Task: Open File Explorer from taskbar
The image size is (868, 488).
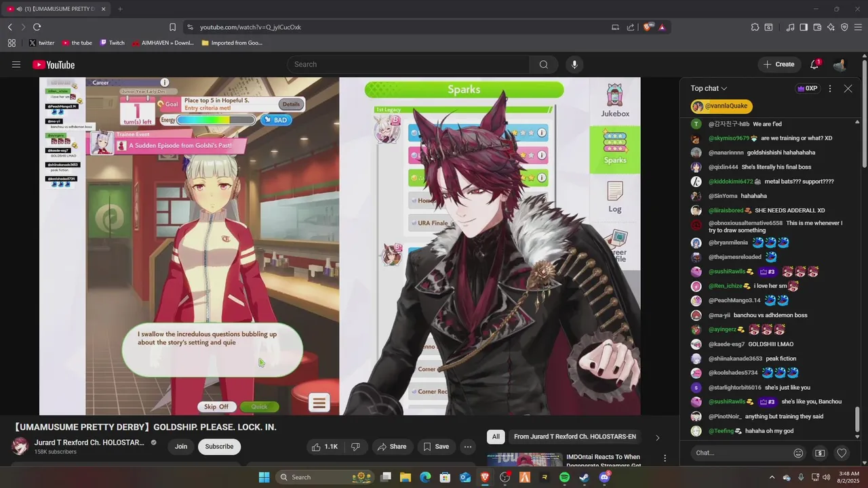Action: coord(406,477)
